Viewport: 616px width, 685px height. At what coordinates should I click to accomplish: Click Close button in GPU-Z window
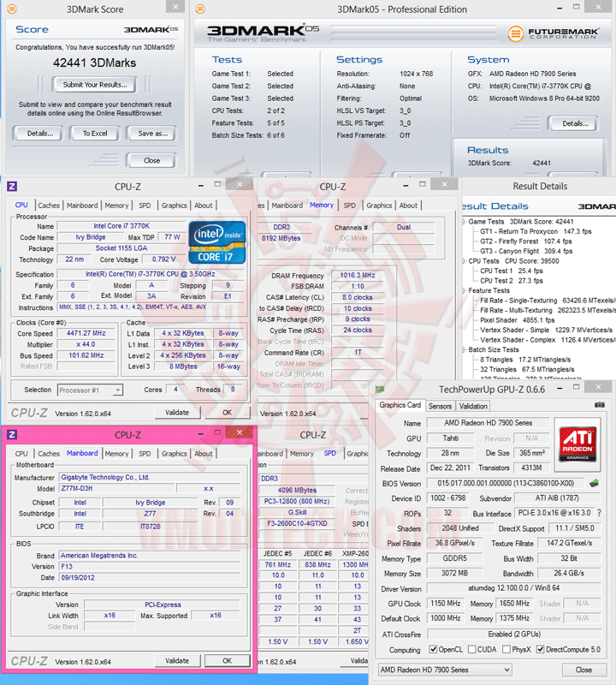(x=583, y=670)
